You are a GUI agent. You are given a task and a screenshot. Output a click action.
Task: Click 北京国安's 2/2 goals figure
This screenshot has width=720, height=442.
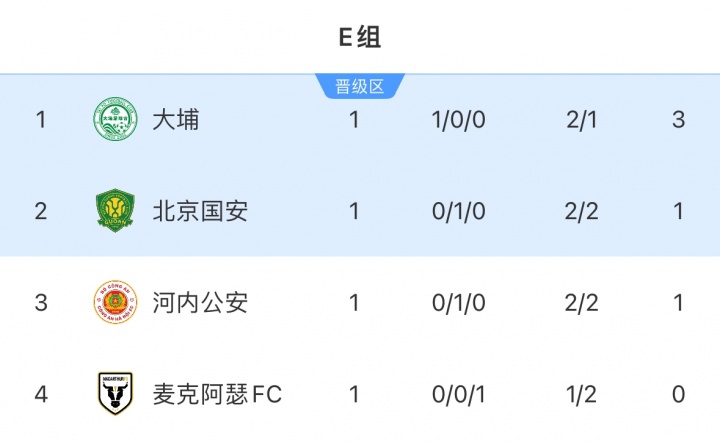581,211
